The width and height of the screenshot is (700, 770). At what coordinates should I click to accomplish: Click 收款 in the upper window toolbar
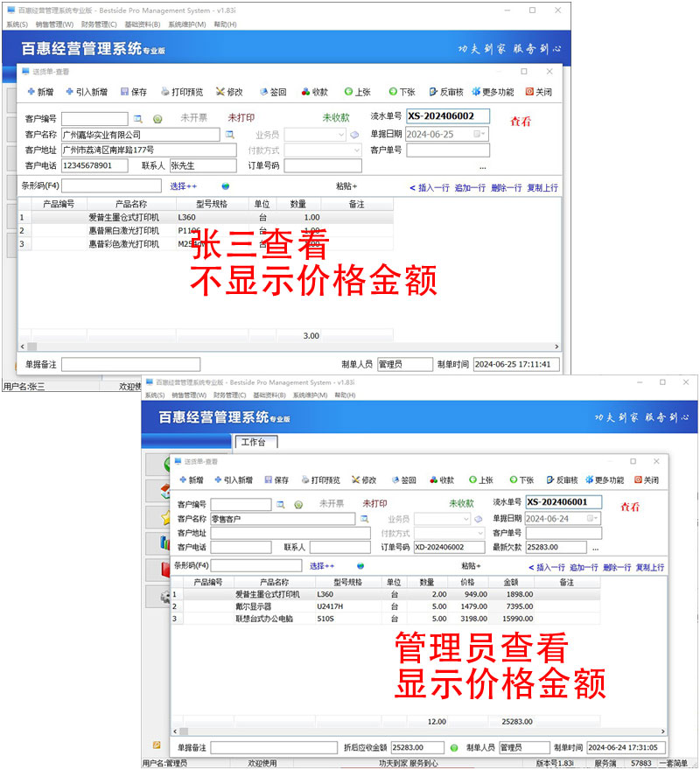point(314,92)
